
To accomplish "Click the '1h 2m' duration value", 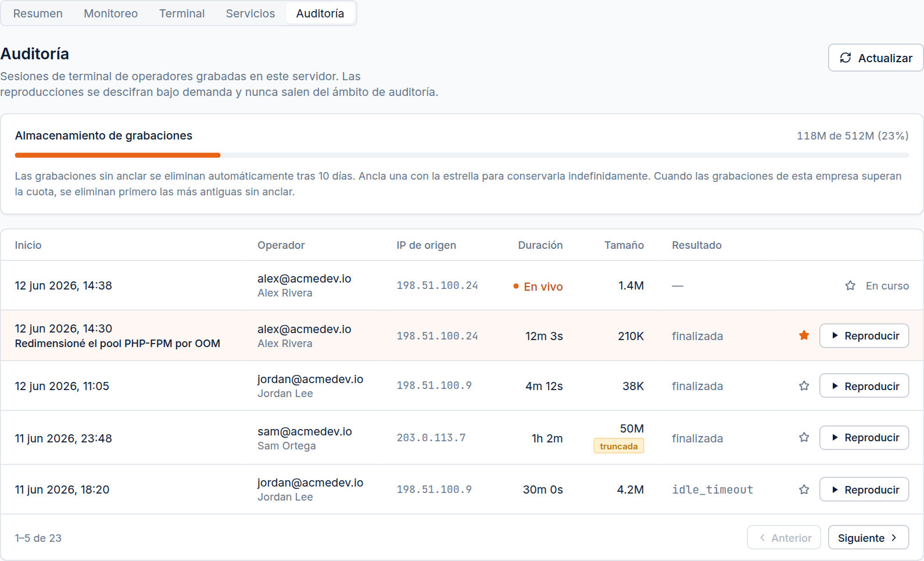I will [x=547, y=438].
